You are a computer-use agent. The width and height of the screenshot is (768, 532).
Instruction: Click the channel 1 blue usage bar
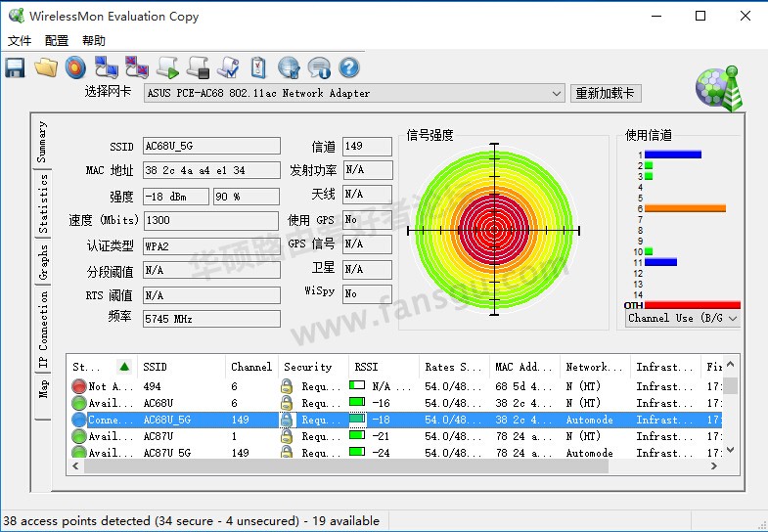tap(673, 155)
